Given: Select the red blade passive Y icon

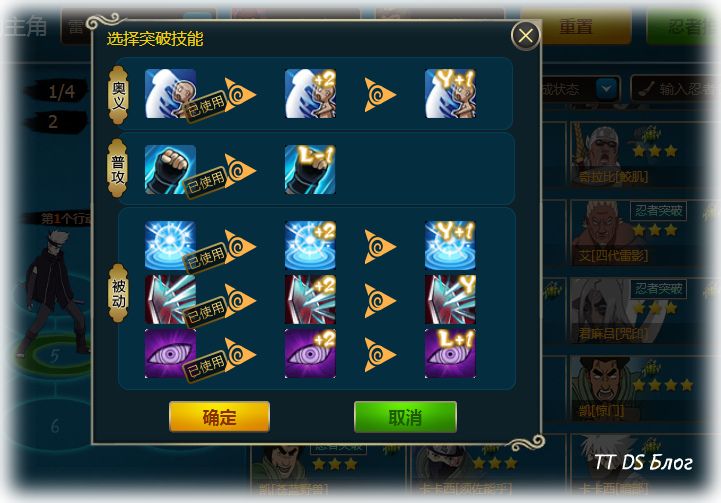Looking at the screenshot, I should click(x=450, y=299).
